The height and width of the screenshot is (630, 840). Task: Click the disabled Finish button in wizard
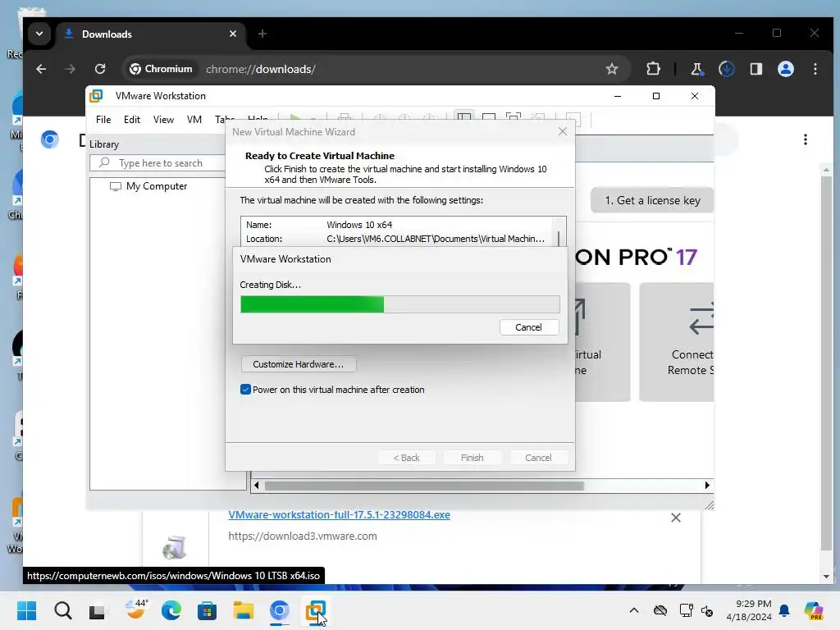[472, 458]
